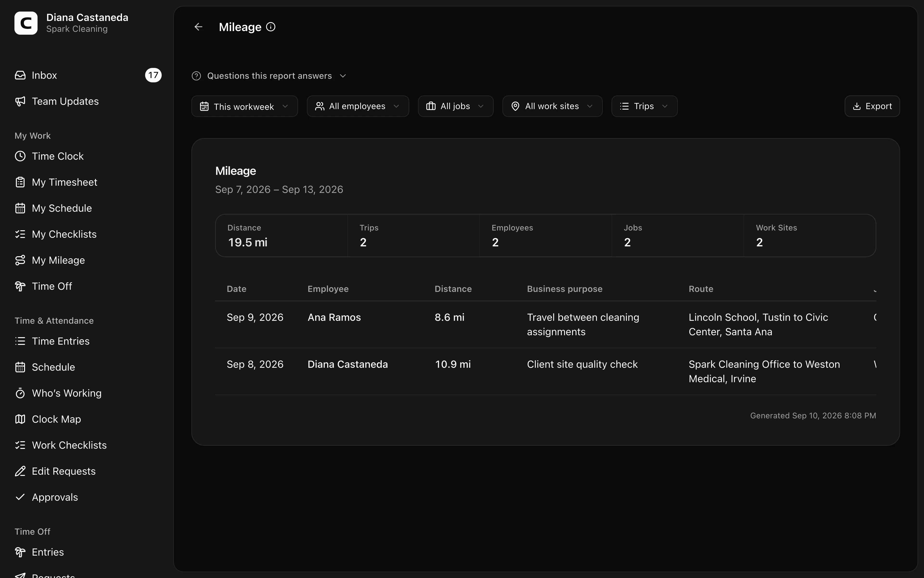Click the Work Checklists icon
The width and height of the screenshot is (924, 578).
pyautogui.click(x=20, y=445)
